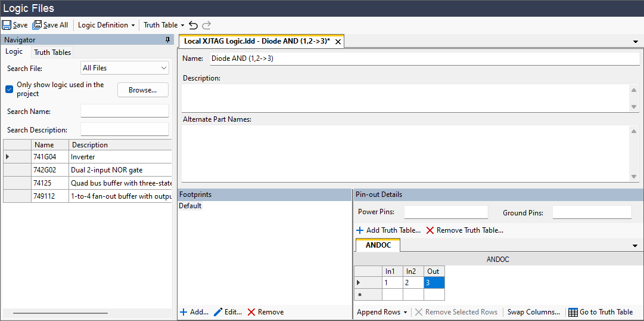Switch to the Truth Tables navigator tab

[x=52, y=53]
